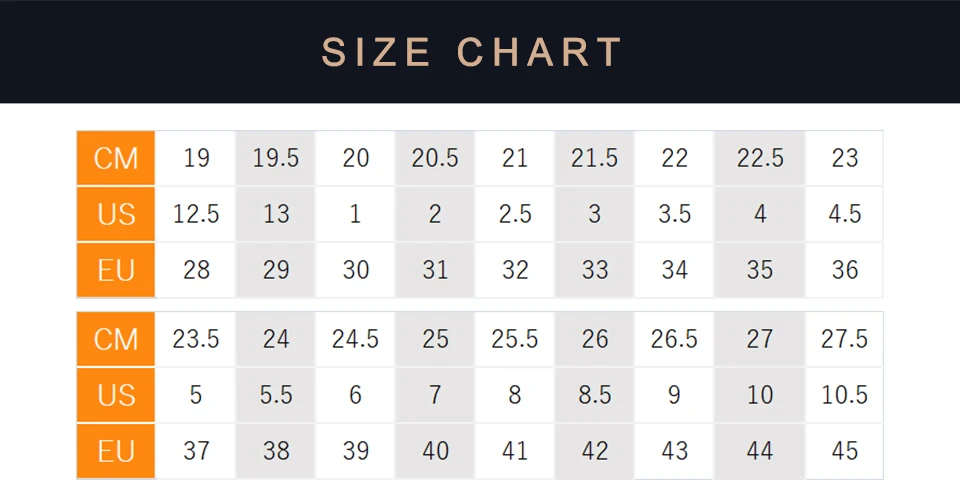Select the EU size 28 cell
The width and height of the screenshot is (960, 500).
[196, 270]
